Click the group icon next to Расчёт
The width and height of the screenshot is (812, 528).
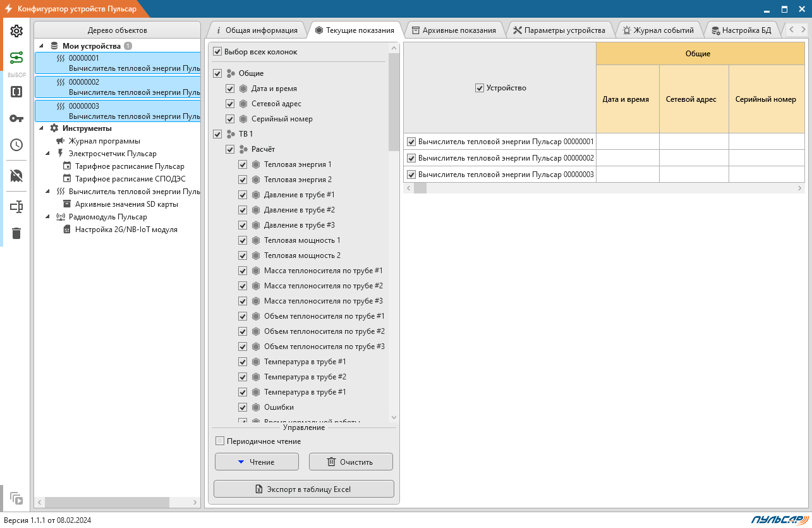243,149
